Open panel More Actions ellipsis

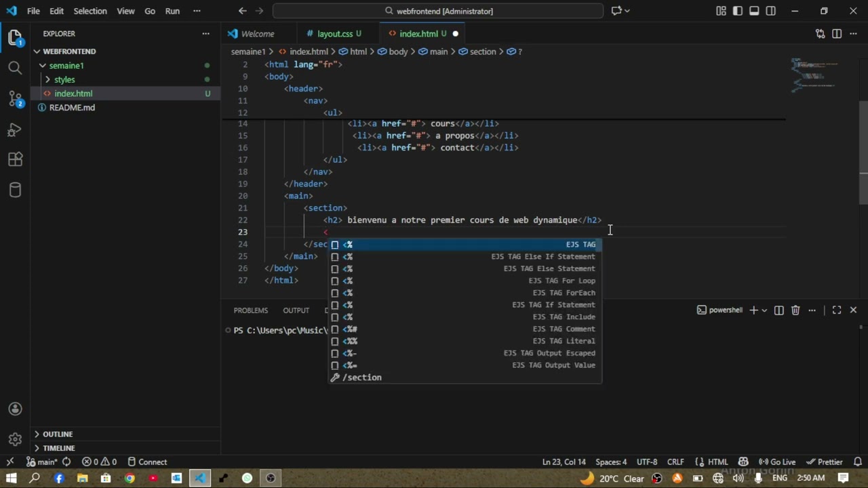(812, 310)
